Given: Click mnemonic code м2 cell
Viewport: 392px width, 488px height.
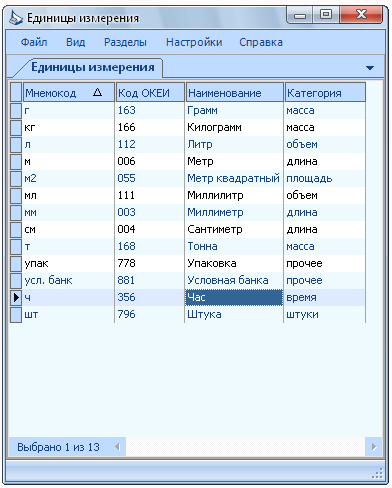Looking at the screenshot, I should coord(68,178).
